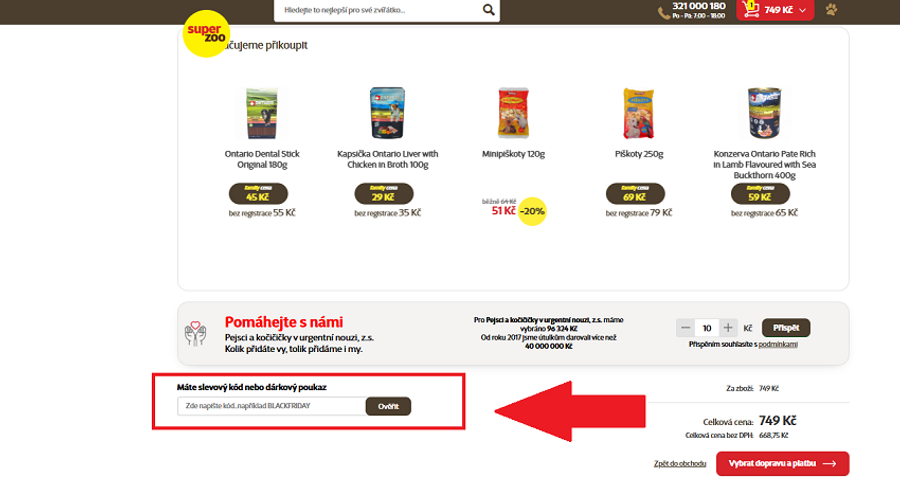The height and width of the screenshot is (480, 900).
Task: Select the Minipiškoty 120g product image
Action: coord(513,113)
